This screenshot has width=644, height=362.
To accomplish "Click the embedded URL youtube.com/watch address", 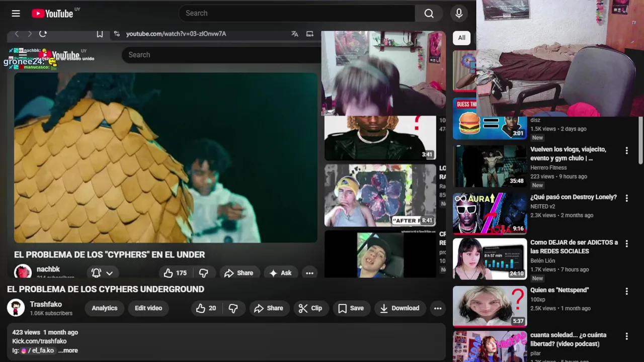I will coord(176,34).
